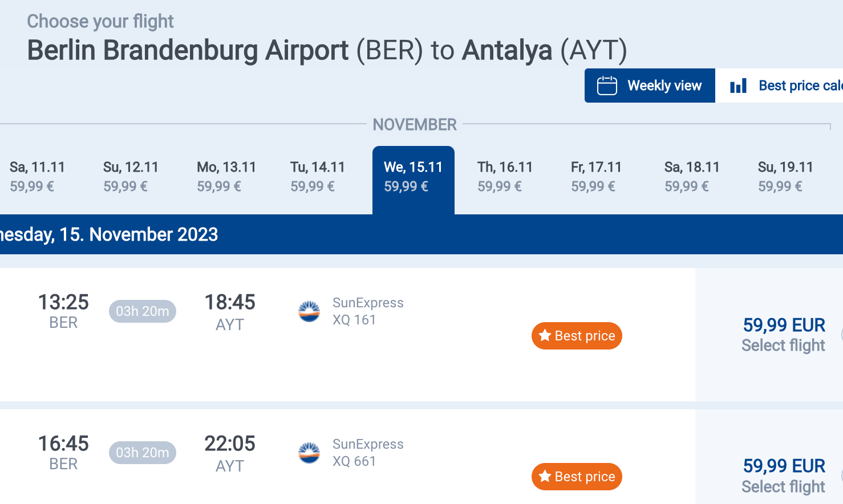Image resolution: width=843 pixels, height=504 pixels.
Task: Click the calendar icon in Weekly view
Action: 607,86
